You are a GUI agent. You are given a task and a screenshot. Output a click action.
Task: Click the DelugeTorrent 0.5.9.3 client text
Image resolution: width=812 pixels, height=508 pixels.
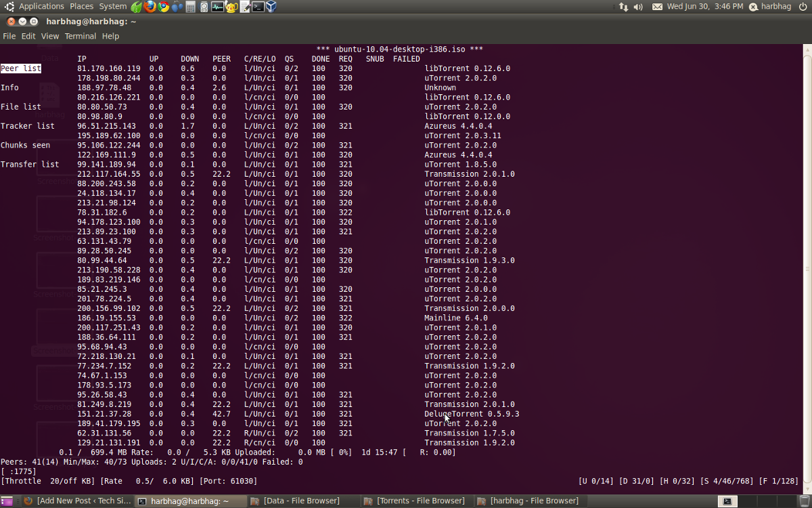click(472, 414)
